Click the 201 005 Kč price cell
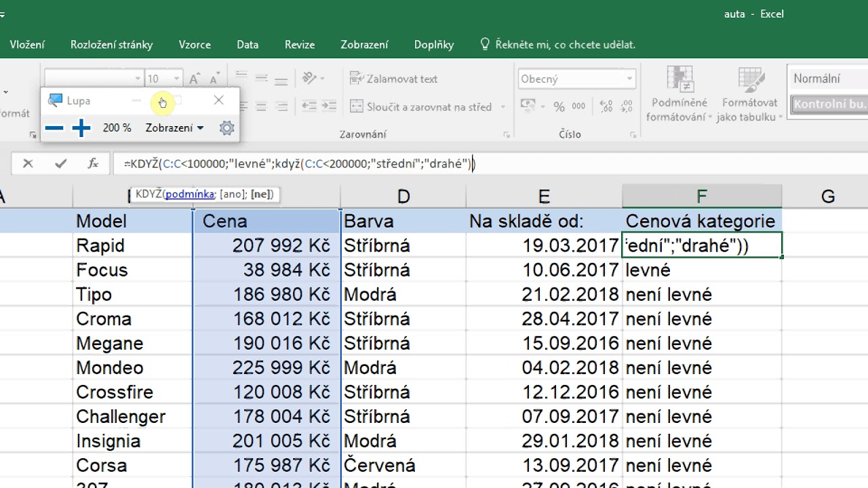 point(267,441)
